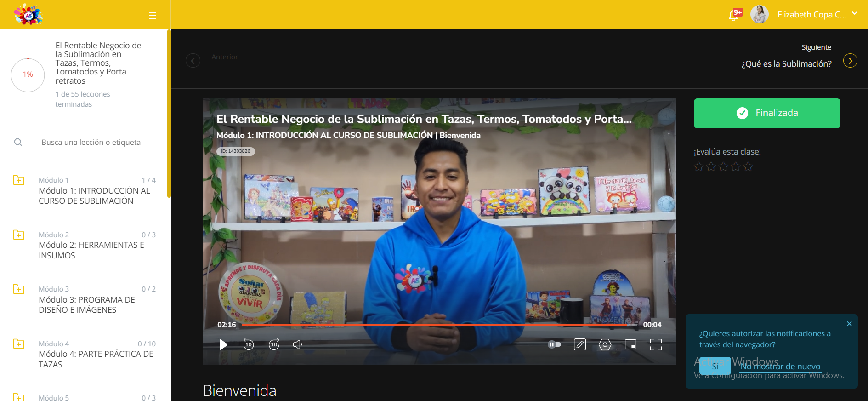Toggle the Finalizada lesson status
Viewport: 868px width, 401px height.
[767, 113]
